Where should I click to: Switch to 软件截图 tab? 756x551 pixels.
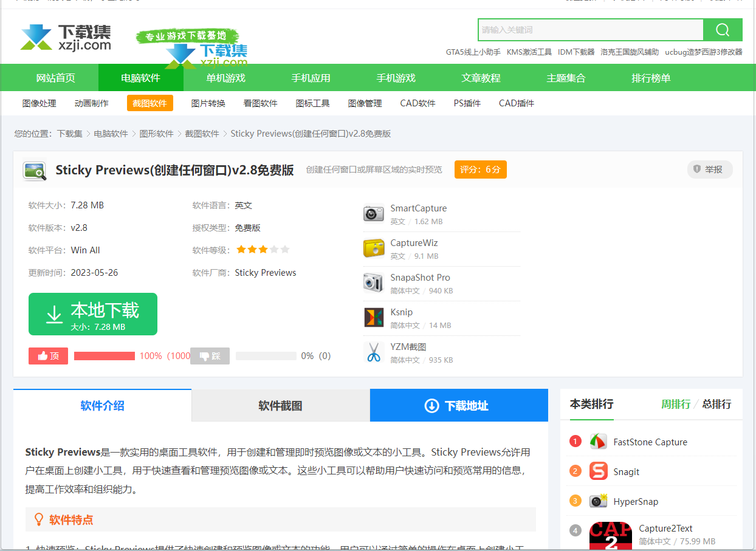pyautogui.click(x=280, y=406)
